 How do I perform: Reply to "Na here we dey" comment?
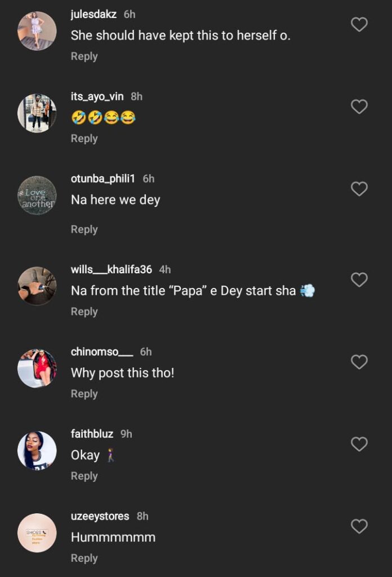[x=84, y=229]
